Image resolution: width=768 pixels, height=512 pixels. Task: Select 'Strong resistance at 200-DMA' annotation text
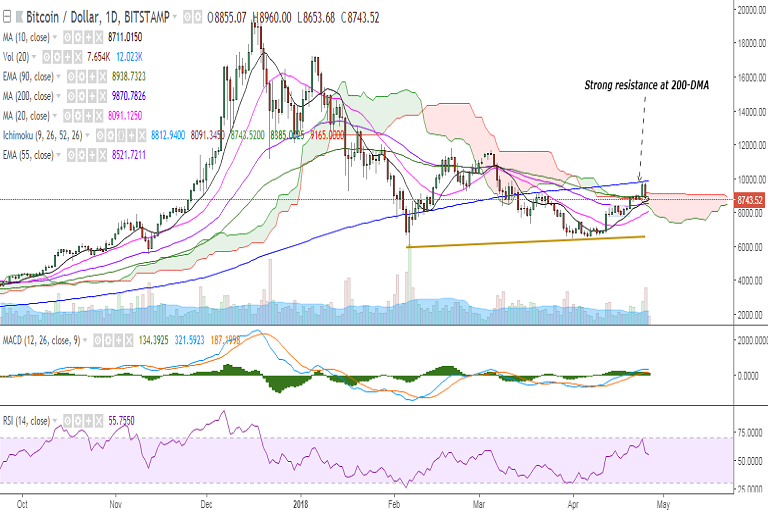coord(647,85)
